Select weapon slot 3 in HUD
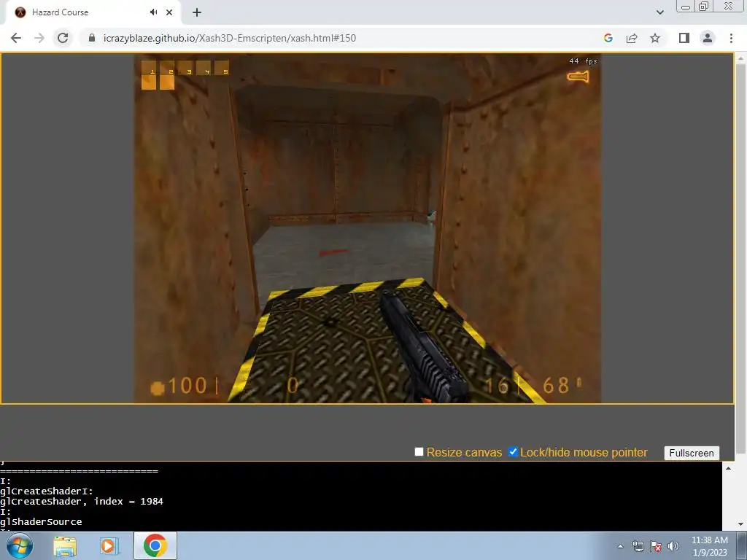This screenshot has width=747, height=560. (185, 68)
